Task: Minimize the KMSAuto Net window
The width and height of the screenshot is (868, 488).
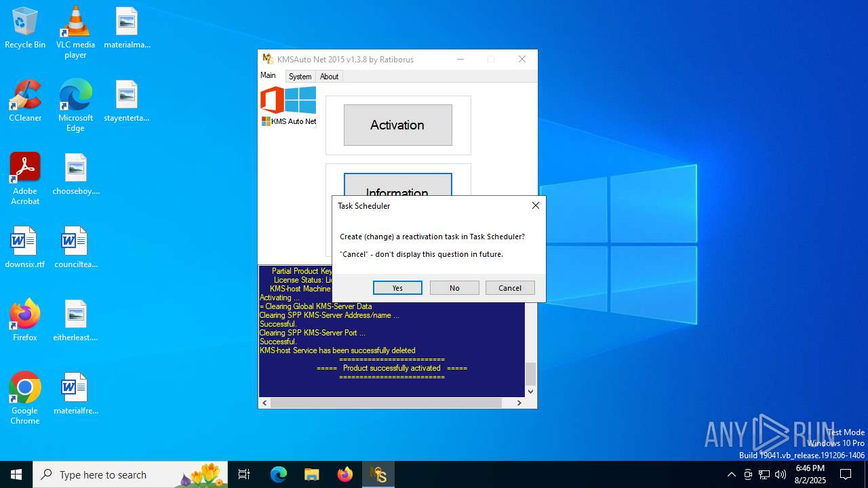Action: click(x=460, y=59)
